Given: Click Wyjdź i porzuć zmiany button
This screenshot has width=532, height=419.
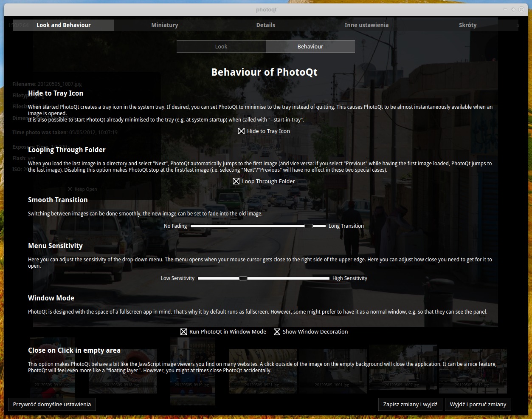Looking at the screenshot, I should [x=478, y=405].
